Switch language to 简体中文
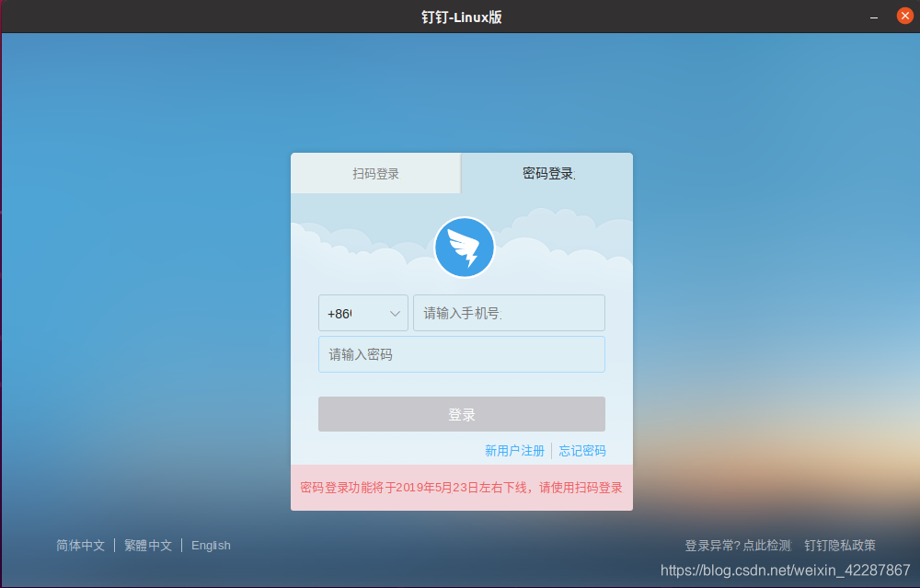920x588 pixels. (x=80, y=546)
